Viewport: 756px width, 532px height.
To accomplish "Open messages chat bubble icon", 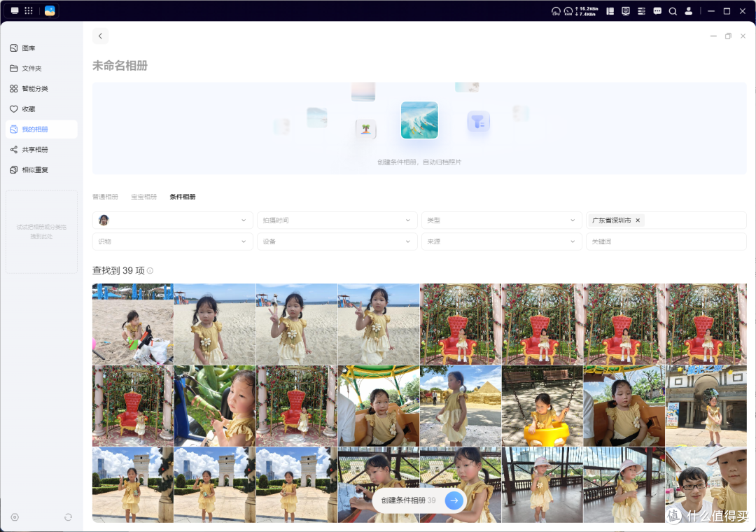I will coord(657,11).
